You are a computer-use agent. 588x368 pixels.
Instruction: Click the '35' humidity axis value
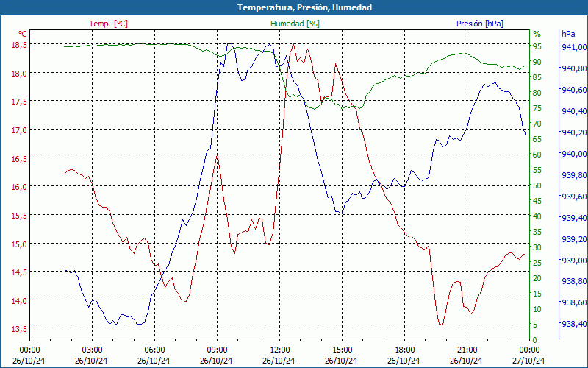(537, 232)
